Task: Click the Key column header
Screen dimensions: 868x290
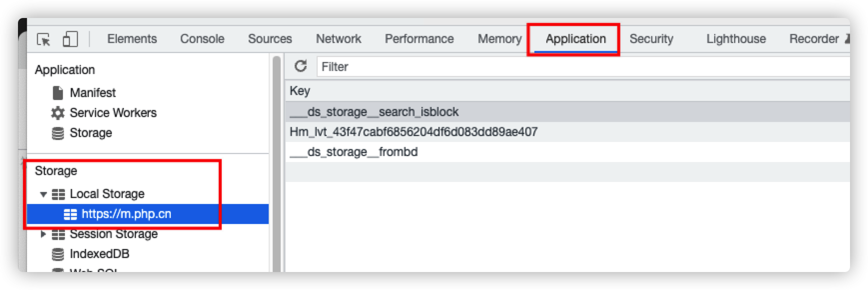Action: pyautogui.click(x=300, y=91)
